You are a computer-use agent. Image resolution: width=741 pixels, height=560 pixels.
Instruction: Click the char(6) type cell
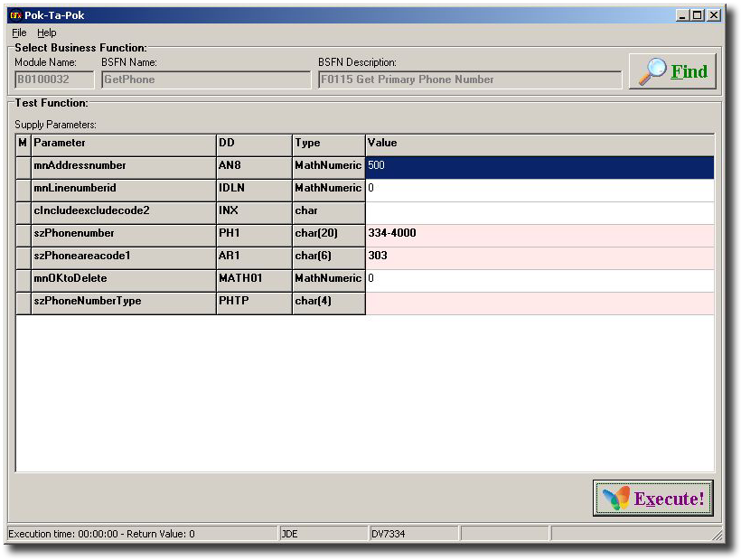[x=329, y=258]
